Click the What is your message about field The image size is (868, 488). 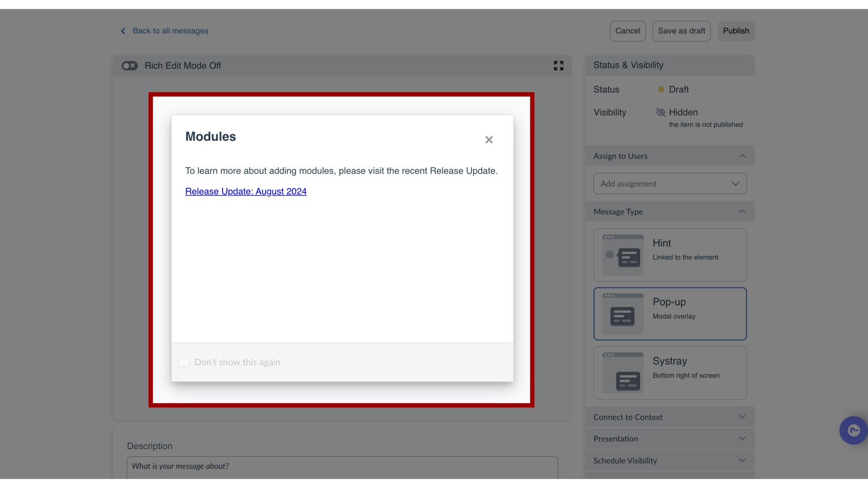[x=342, y=466]
